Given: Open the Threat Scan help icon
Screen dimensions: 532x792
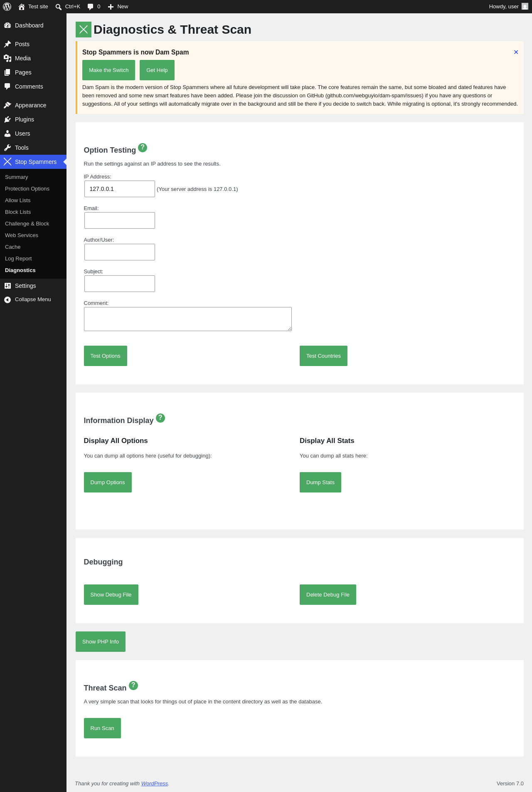Looking at the screenshot, I should (133, 685).
